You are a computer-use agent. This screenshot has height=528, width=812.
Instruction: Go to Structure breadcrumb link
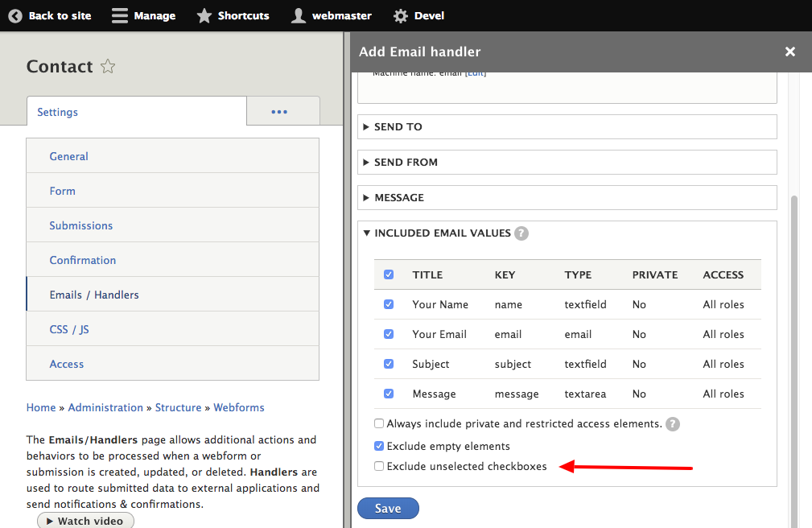pyautogui.click(x=178, y=408)
